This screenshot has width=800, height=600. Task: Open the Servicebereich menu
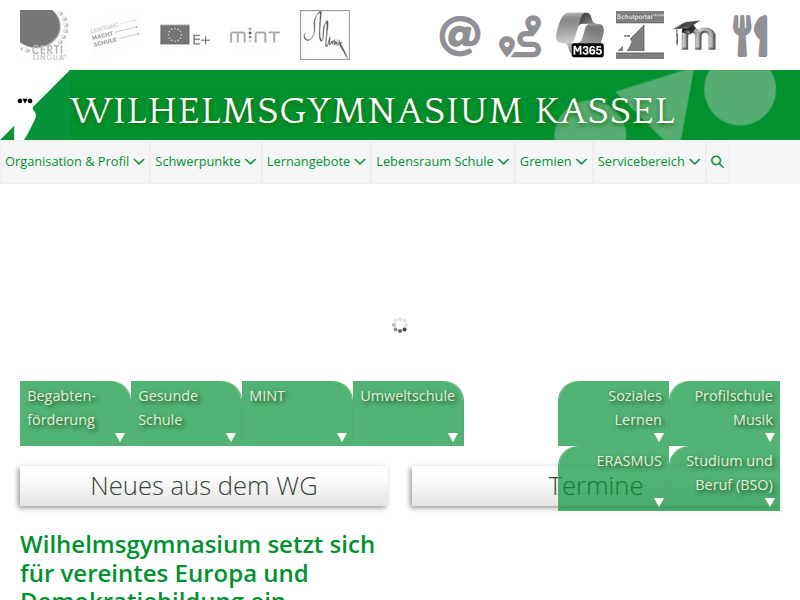(x=649, y=162)
